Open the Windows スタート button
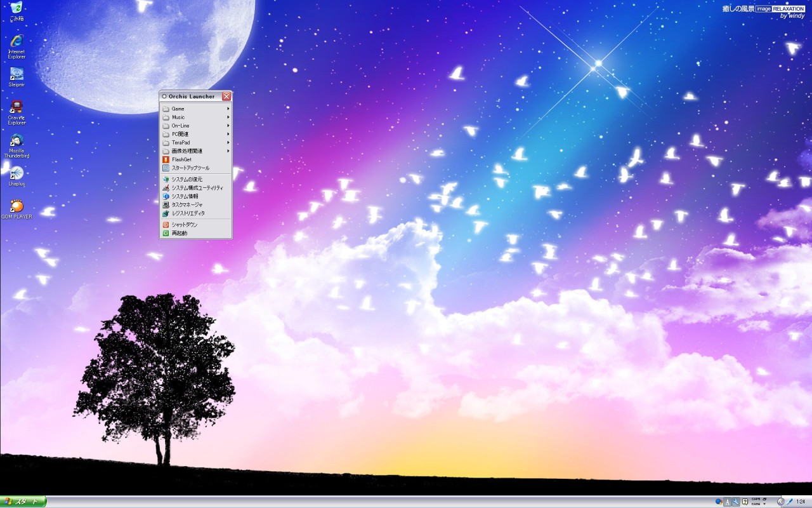 point(23,502)
